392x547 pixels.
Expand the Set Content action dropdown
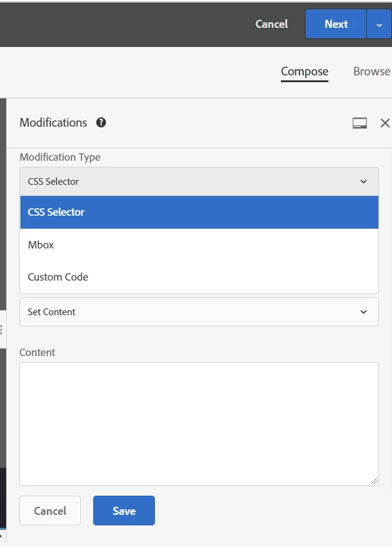point(199,312)
